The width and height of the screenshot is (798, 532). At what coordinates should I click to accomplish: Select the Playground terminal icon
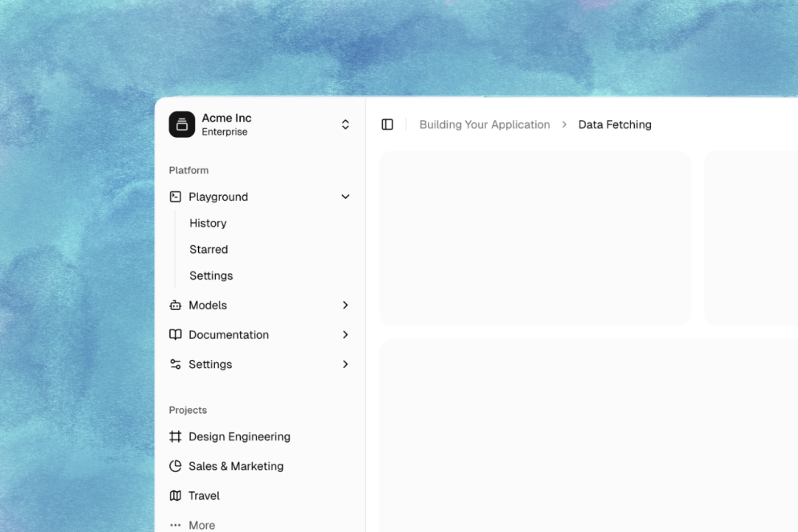click(175, 197)
